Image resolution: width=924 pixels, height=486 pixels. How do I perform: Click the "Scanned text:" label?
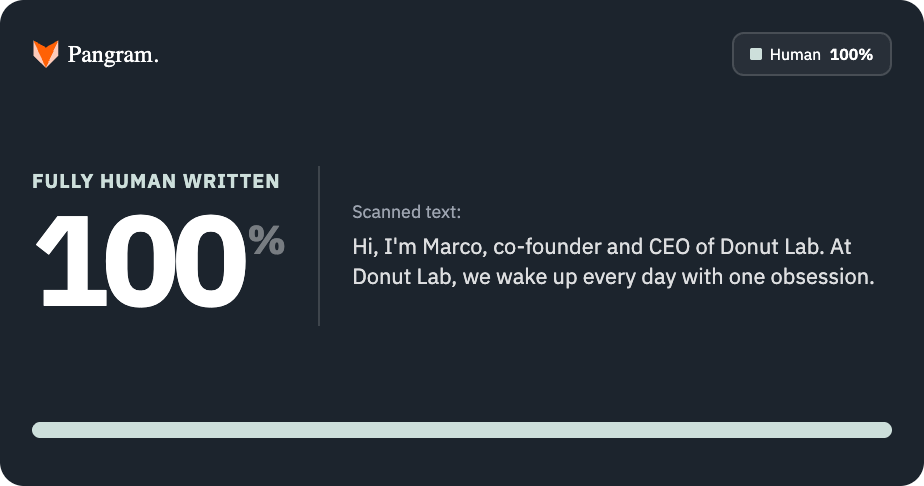click(x=407, y=212)
